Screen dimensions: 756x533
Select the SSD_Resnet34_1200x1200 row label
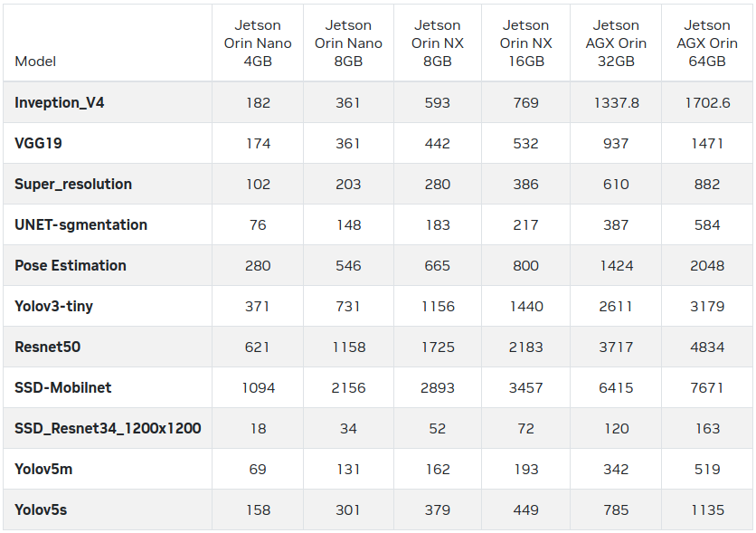point(108,429)
